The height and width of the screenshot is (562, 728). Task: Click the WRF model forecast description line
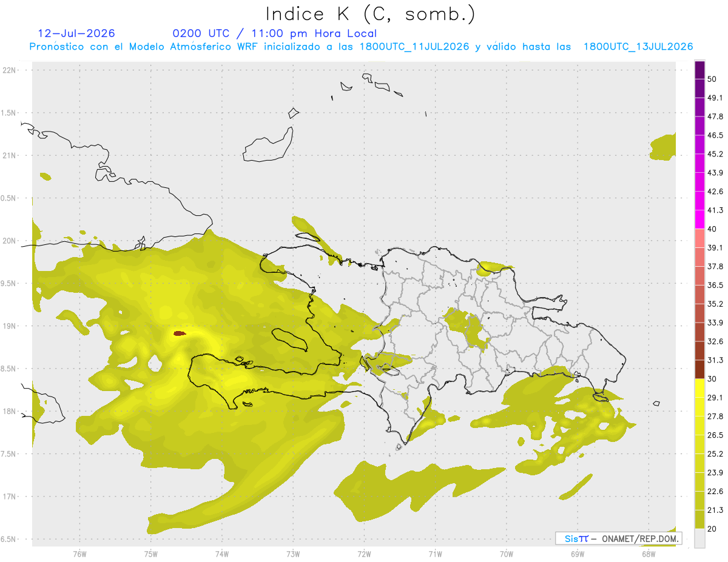(x=361, y=47)
